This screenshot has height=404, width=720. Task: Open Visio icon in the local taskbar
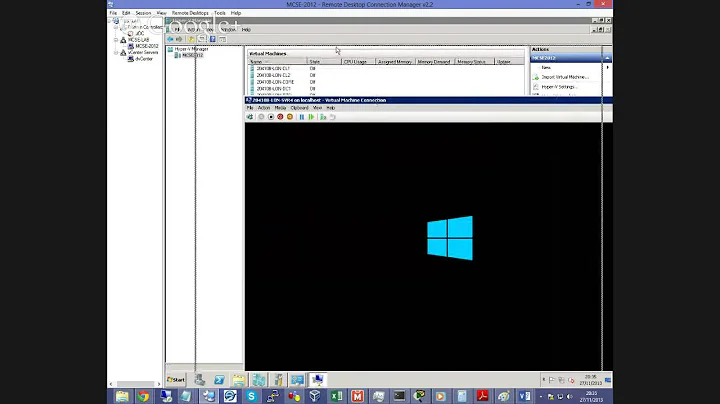coord(524,396)
